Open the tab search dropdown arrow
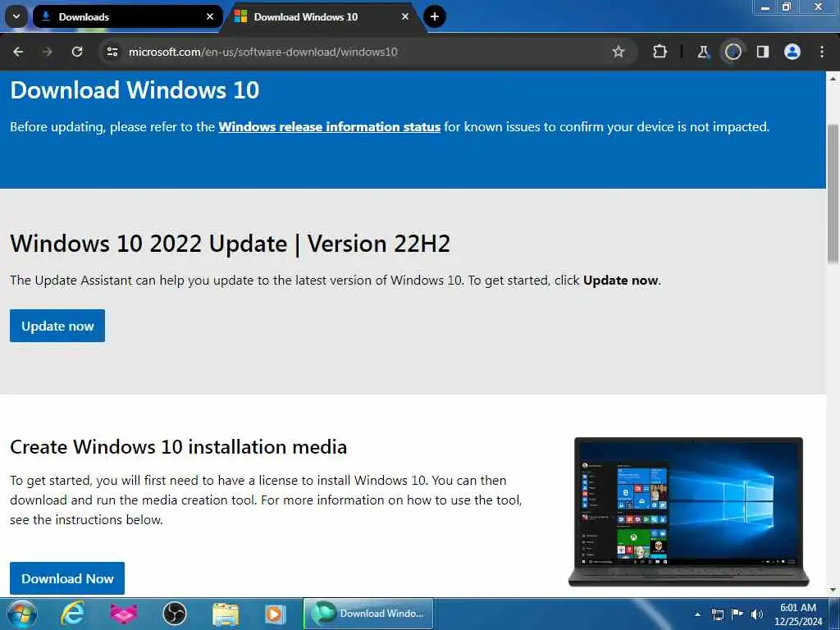840x630 pixels. coord(16,16)
